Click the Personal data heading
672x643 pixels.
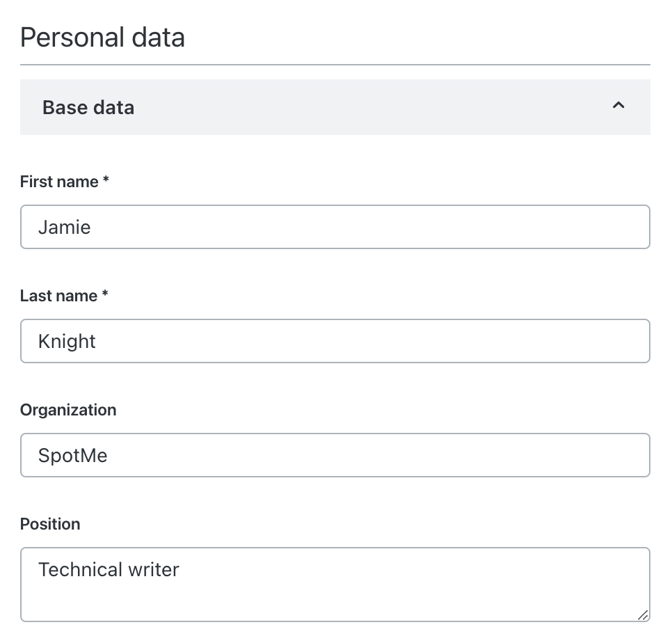point(102,38)
